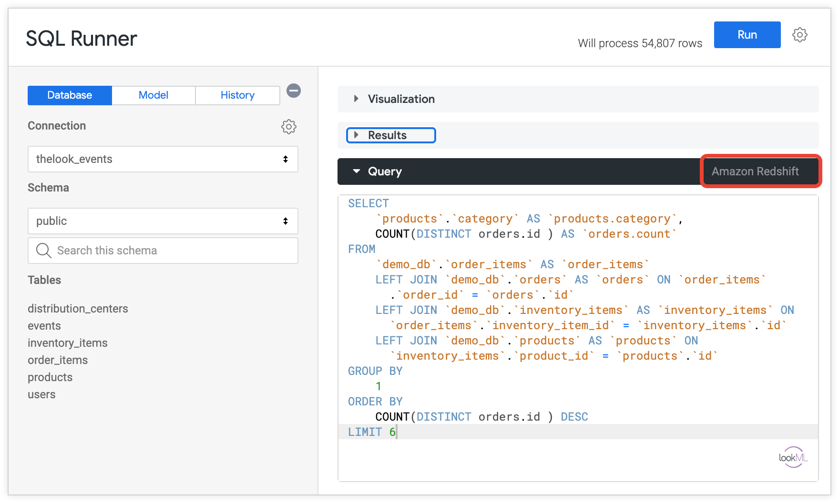The image size is (839, 504).
Task: Select the distribution_centers table
Action: click(78, 309)
